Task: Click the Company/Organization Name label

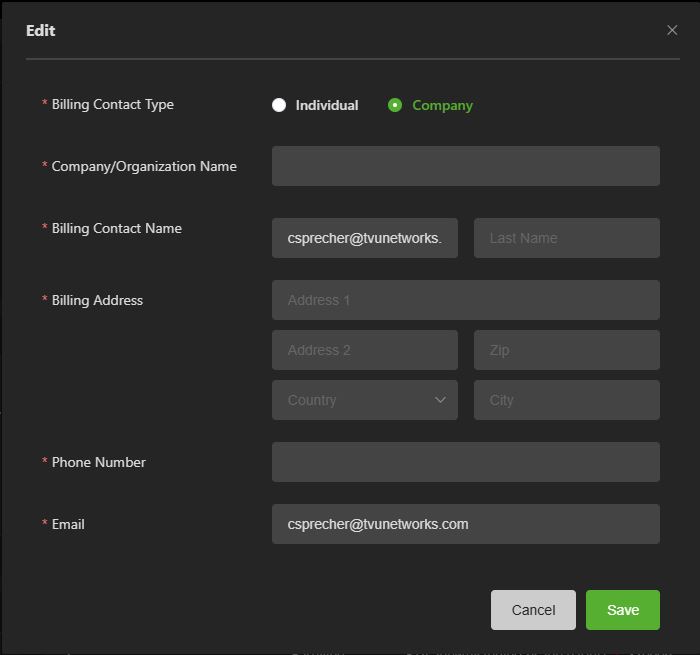Action: point(144,167)
